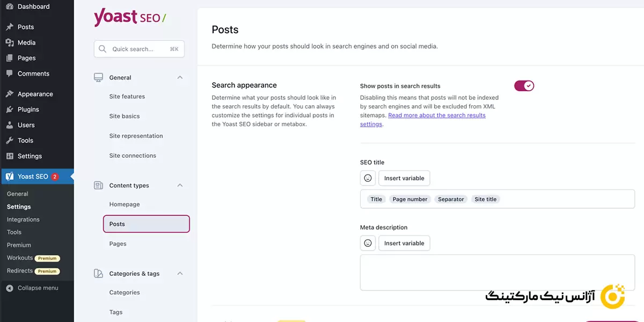
Task: Click the Yoast SEO logo
Action: [x=129, y=17]
